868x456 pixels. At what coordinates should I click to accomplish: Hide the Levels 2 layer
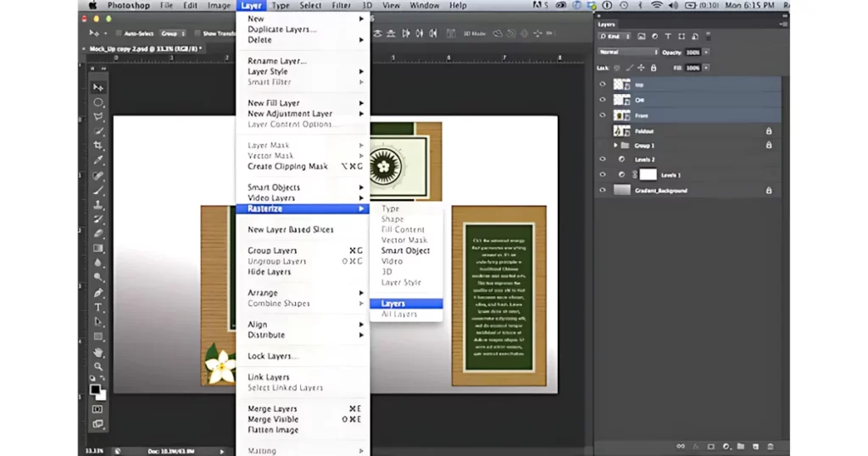603,158
